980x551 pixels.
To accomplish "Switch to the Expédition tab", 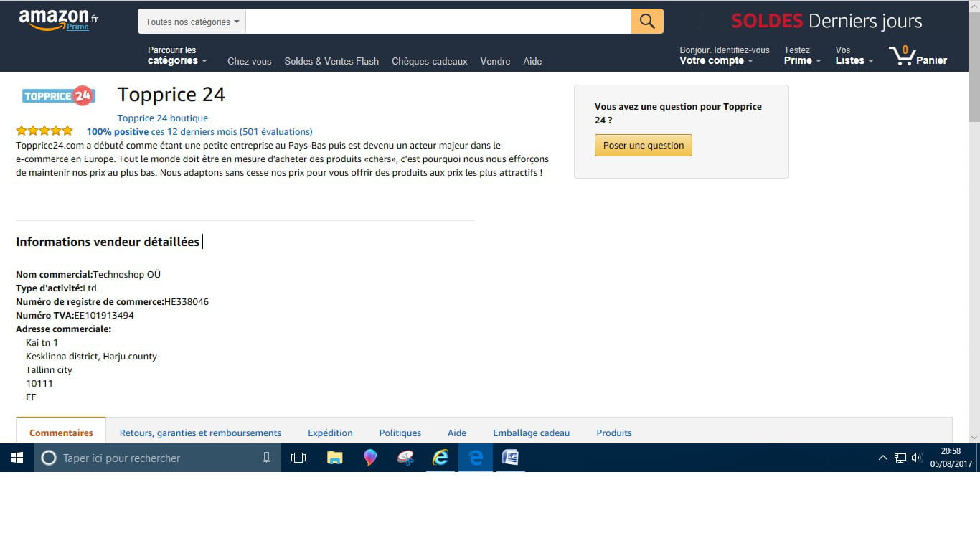I will tap(330, 433).
